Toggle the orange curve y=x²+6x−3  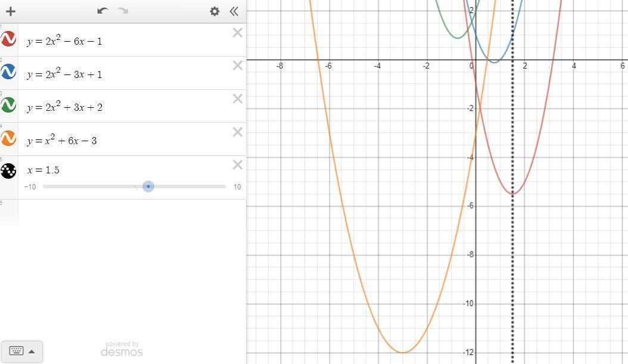8,138
